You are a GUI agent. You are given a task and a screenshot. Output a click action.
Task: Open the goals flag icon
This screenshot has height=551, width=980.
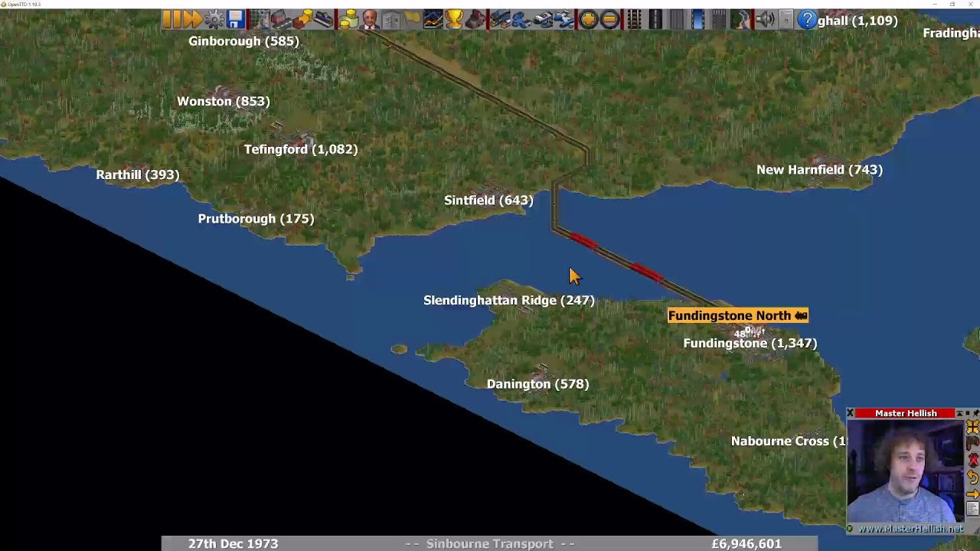point(412,20)
